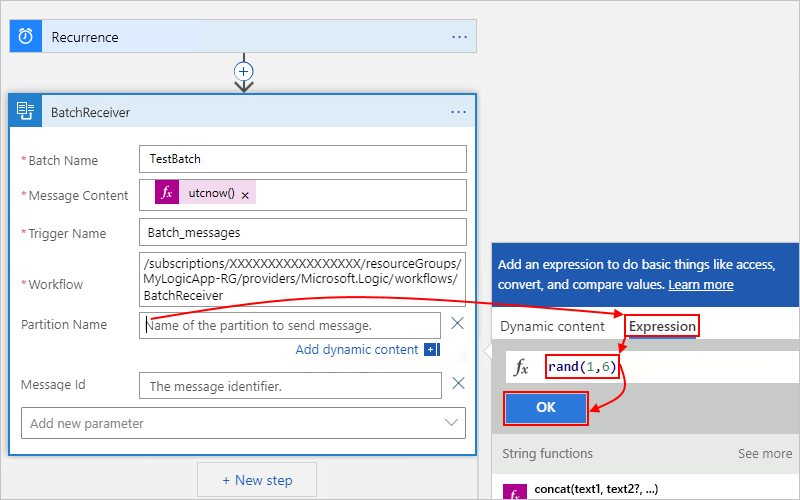The height and width of the screenshot is (500, 800).
Task: Click the String functions heading
Action: (x=547, y=454)
